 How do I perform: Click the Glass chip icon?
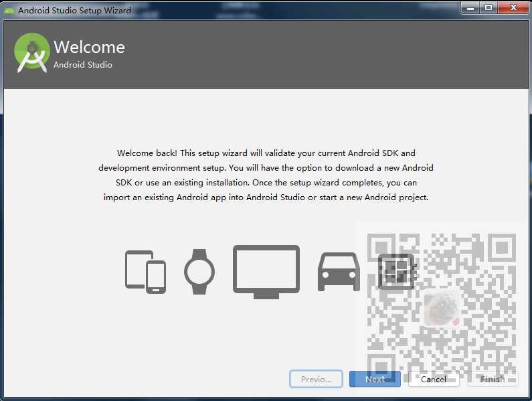[397, 272]
